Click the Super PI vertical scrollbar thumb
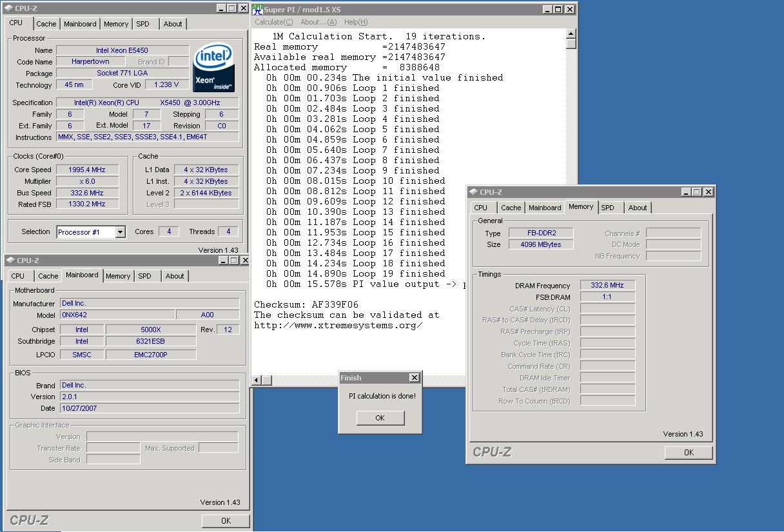This screenshot has height=532, width=784. [x=571, y=44]
